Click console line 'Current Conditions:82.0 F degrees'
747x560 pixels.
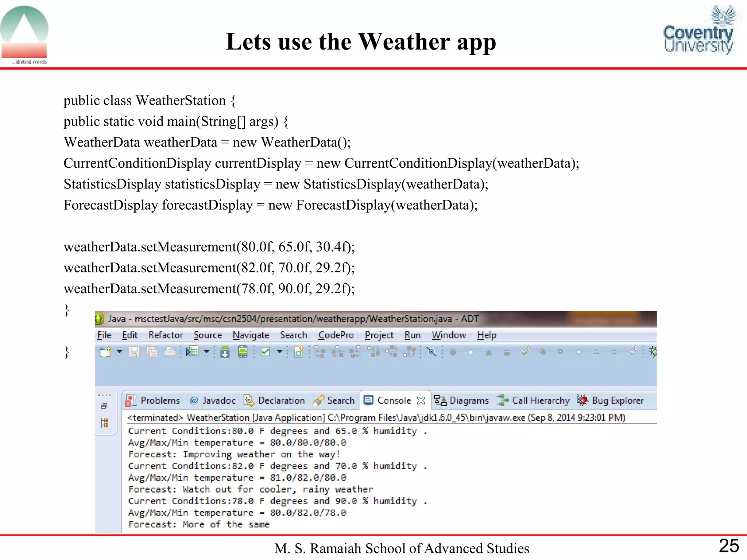[x=278, y=466]
